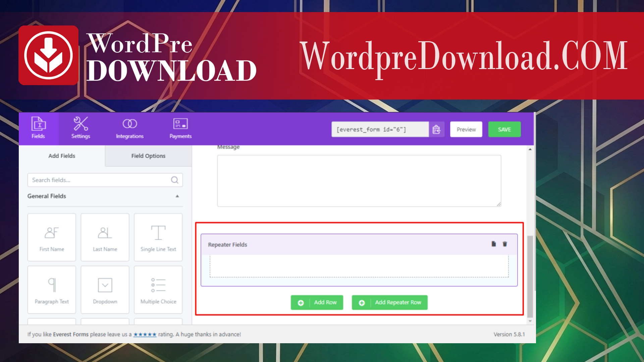Image resolution: width=644 pixels, height=362 pixels.
Task: Click the search magnifier icon
Action: pos(174,180)
